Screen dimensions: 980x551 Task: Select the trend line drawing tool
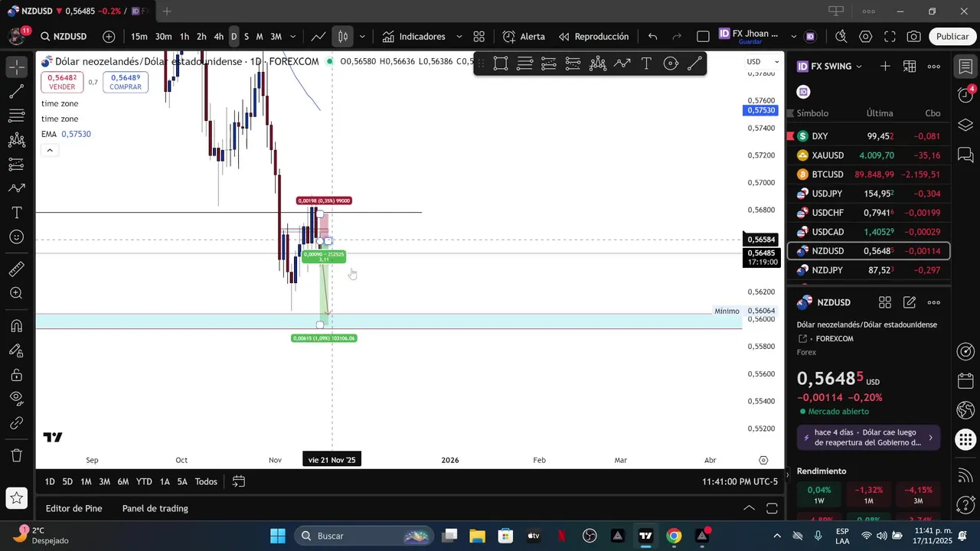[x=16, y=92]
